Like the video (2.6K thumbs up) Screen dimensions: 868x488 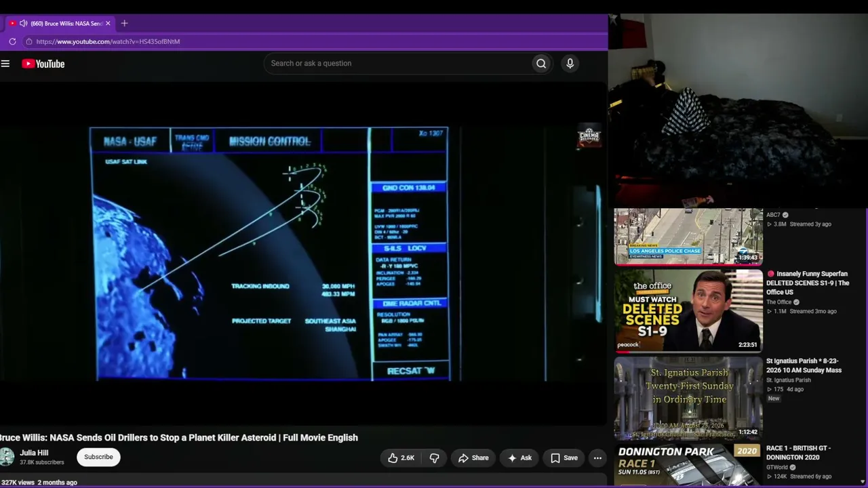coord(401,458)
